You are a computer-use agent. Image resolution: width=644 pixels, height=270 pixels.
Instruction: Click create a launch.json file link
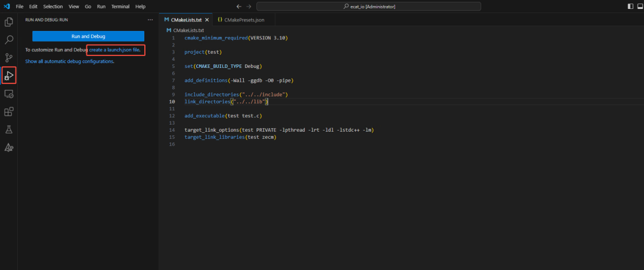point(115,50)
